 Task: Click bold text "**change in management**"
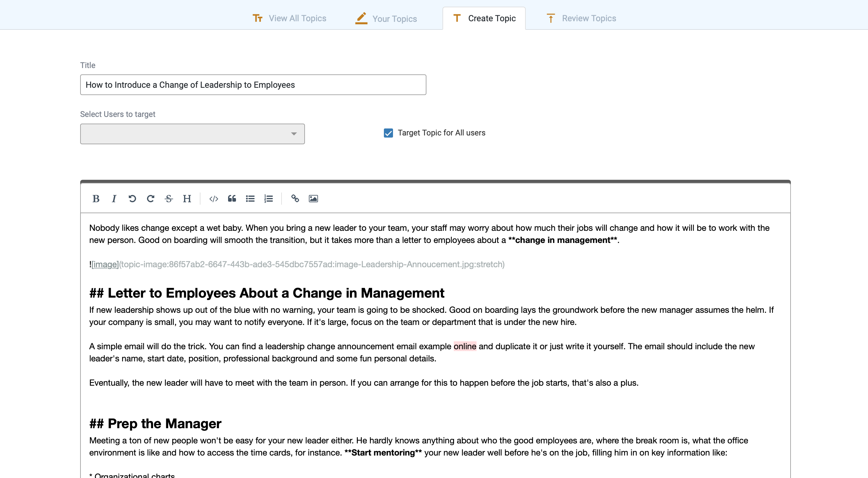pos(562,240)
